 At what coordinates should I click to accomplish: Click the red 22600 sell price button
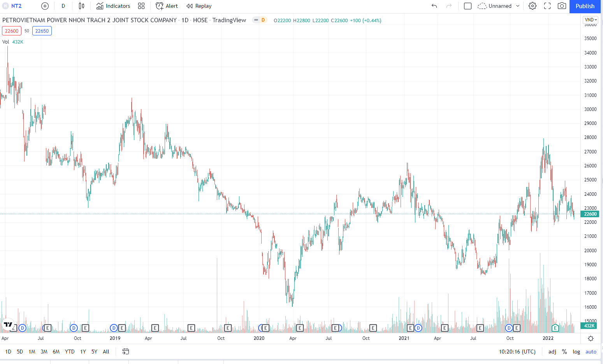[x=12, y=31]
